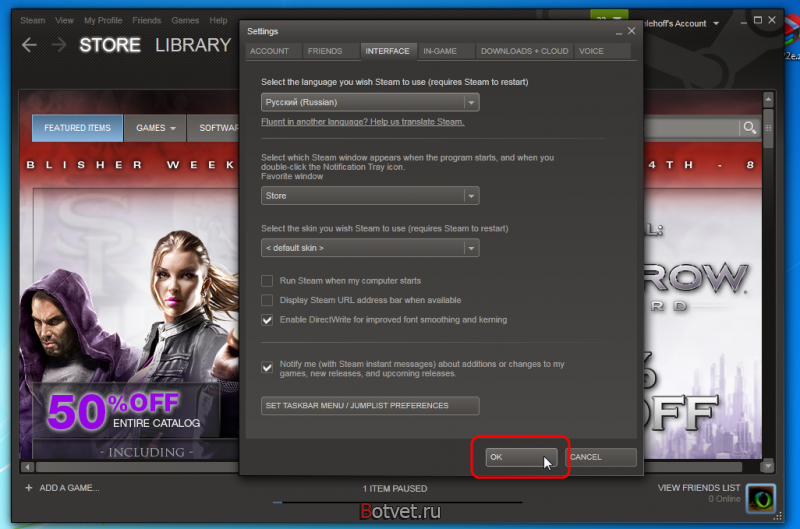Open the View menu
Screen dimensions: 800x529
pos(64,20)
